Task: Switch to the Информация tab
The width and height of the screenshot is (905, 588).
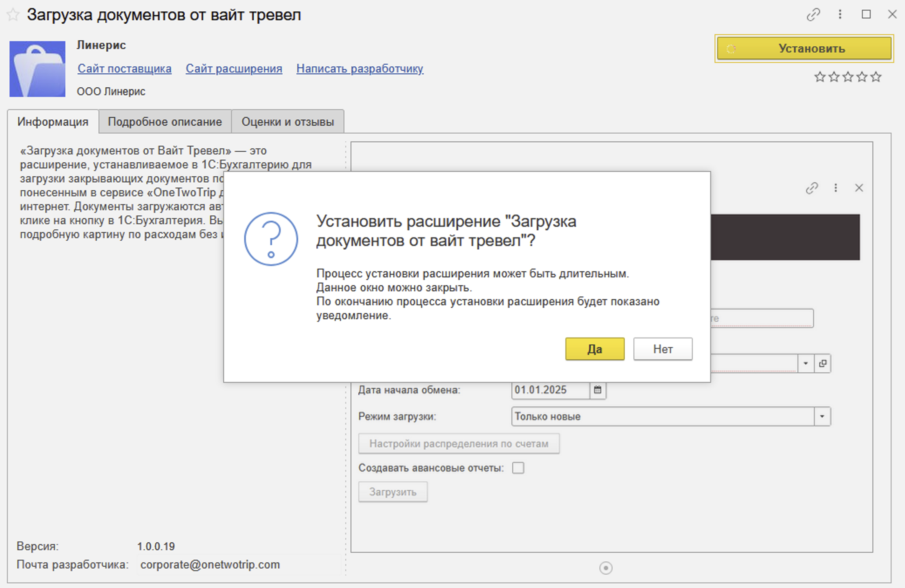Action: tap(53, 122)
